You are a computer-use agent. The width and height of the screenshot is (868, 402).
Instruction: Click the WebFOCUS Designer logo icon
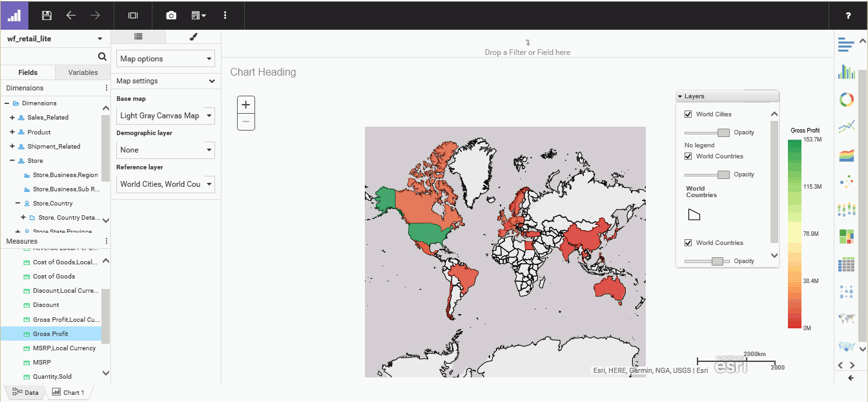pos(14,15)
